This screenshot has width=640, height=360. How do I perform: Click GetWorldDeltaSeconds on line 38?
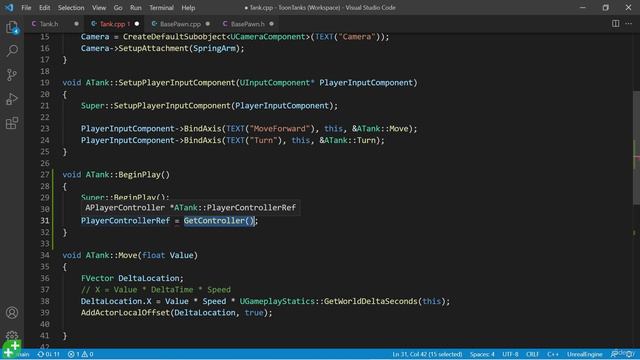371,301
